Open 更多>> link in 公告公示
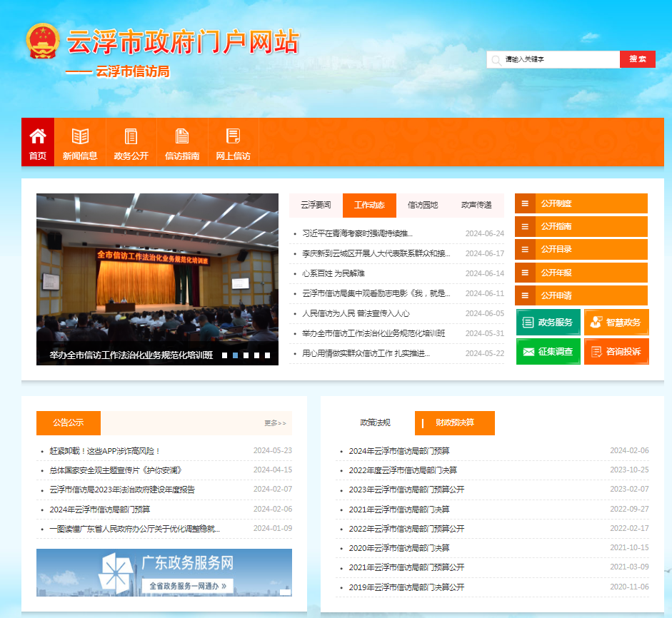Screen dimensions: 672x618 pos(275,423)
